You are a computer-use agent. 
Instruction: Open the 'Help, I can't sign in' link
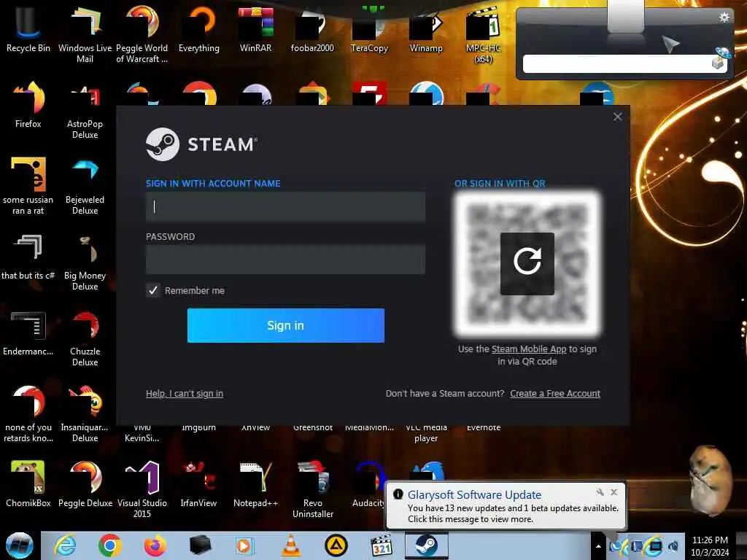pyautogui.click(x=185, y=393)
